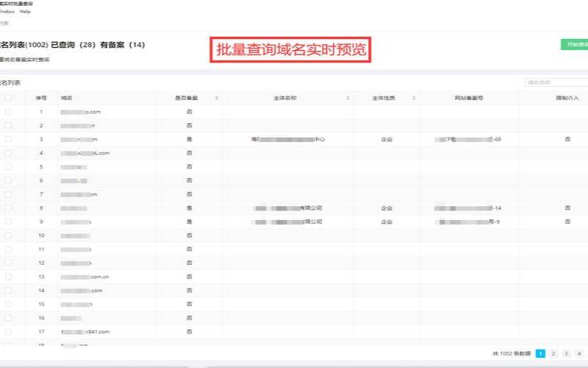Check the checkbox for row 3
588x368 pixels.
8,139
